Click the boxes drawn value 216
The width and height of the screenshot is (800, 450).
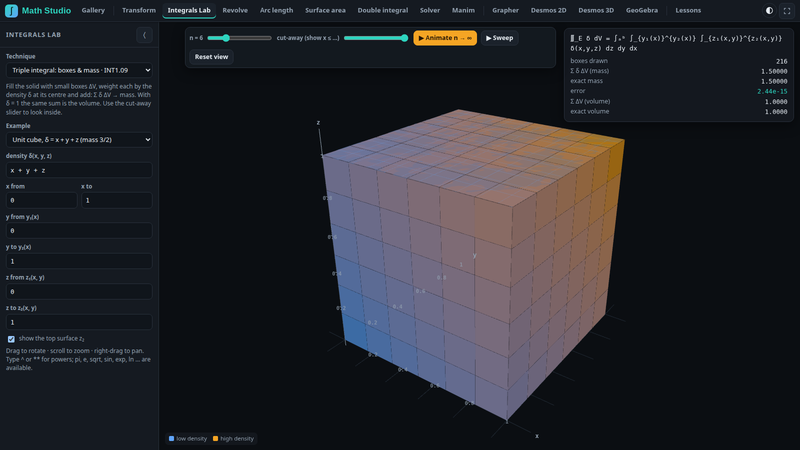coord(782,61)
